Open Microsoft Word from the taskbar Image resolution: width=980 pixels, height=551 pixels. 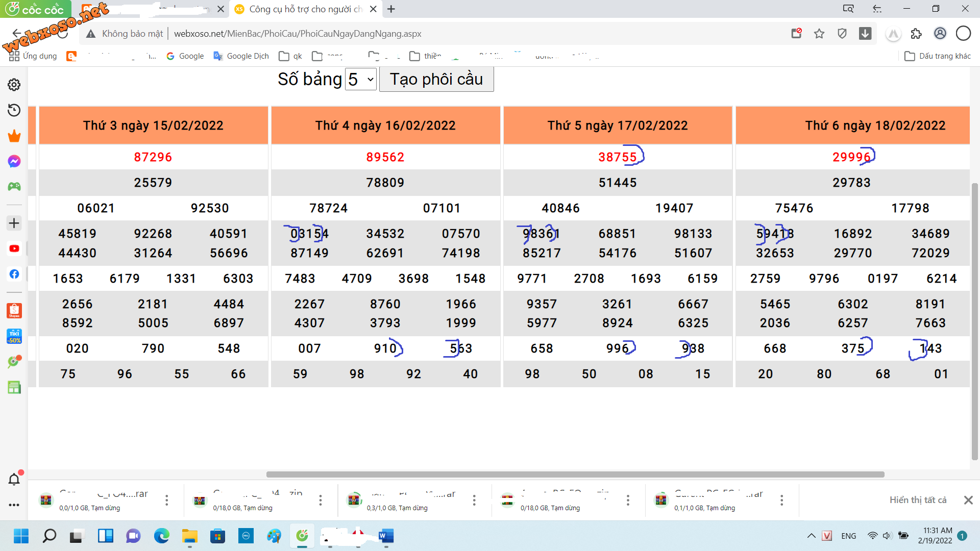[386, 536]
